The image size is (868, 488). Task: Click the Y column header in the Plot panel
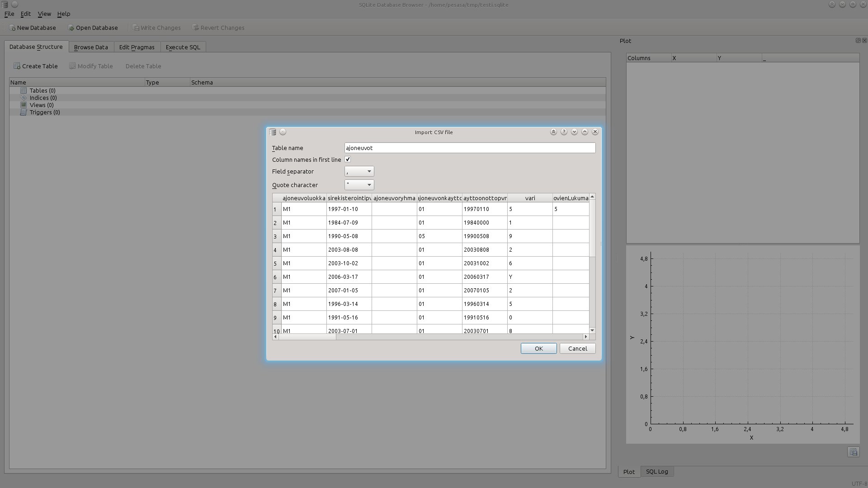pyautogui.click(x=739, y=58)
